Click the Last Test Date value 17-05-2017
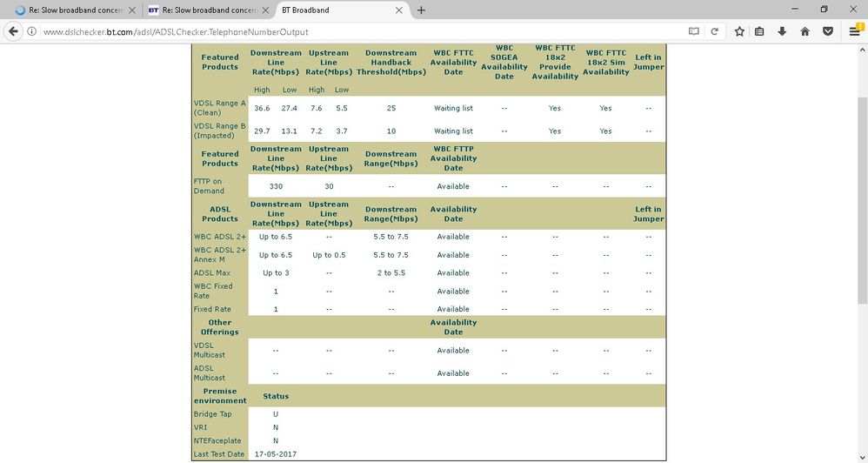 [276, 454]
